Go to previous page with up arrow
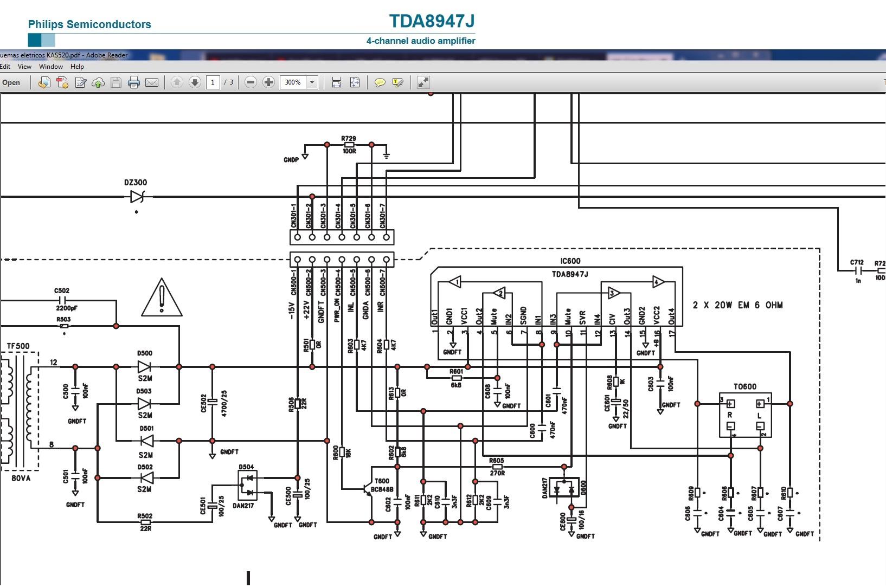This screenshot has width=886, height=588. [x=177, y=82]
